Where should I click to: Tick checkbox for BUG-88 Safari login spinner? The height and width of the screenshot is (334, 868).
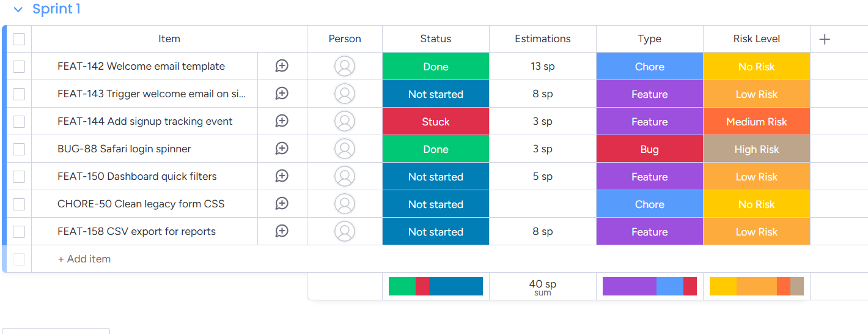tap(19, 149)
